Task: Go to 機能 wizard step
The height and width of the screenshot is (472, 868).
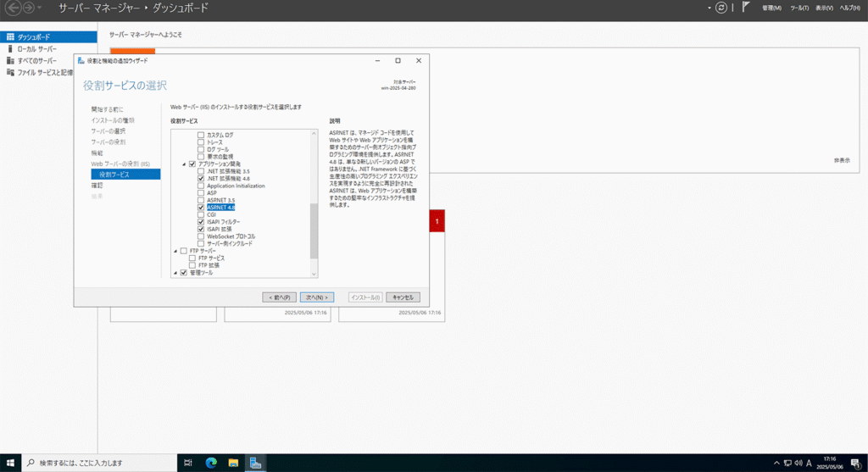Action: [x=97, y=153]
